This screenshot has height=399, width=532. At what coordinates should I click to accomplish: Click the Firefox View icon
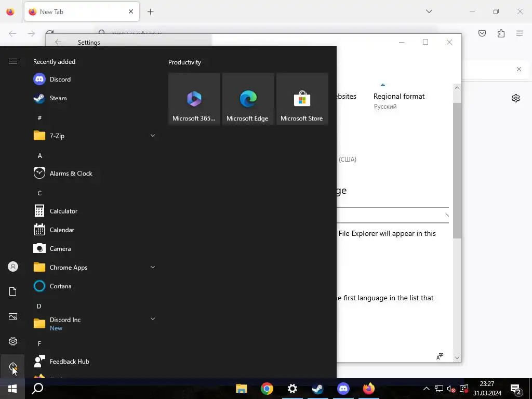coord(10,11)
